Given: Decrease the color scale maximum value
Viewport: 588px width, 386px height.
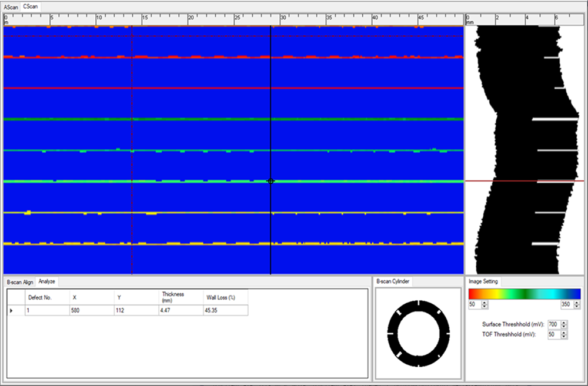Looking at the screenshot, I should 577,307.
